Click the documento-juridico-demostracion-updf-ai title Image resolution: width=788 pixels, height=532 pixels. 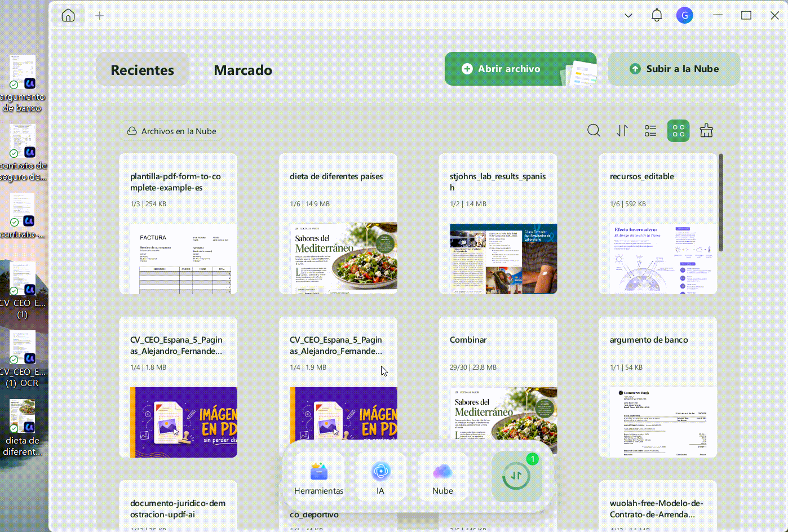click(x=178, y=508)
